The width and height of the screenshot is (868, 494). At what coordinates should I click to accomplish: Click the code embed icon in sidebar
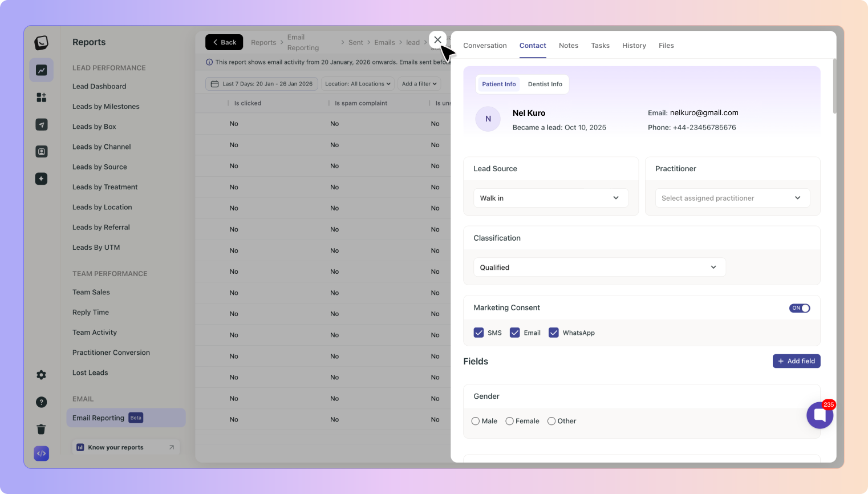pos(42,453)
